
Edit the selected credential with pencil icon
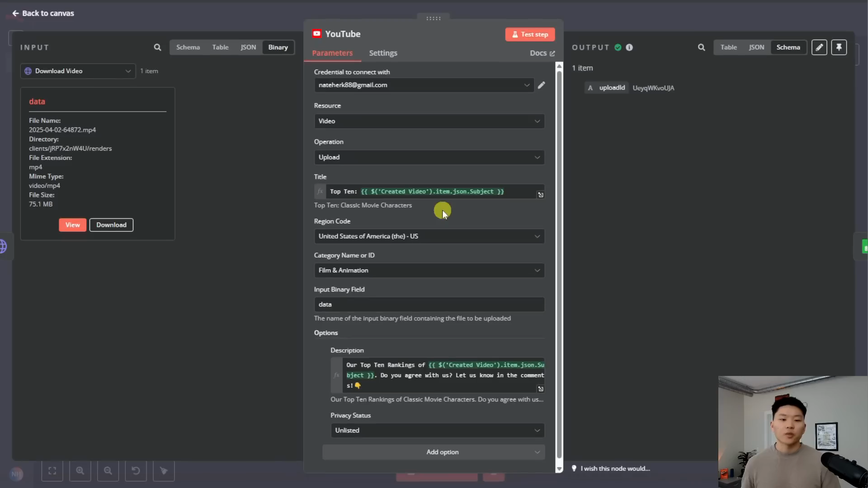[541, 85]
